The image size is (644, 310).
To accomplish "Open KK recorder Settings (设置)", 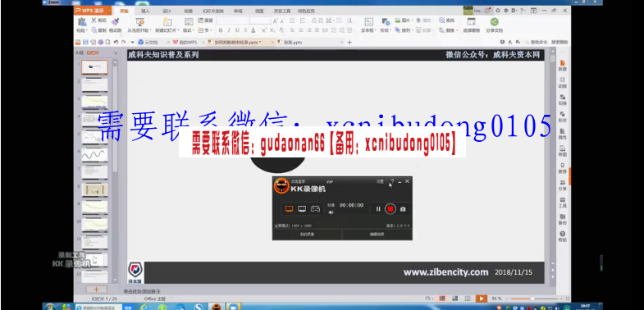I will click(x=381, y=181).
